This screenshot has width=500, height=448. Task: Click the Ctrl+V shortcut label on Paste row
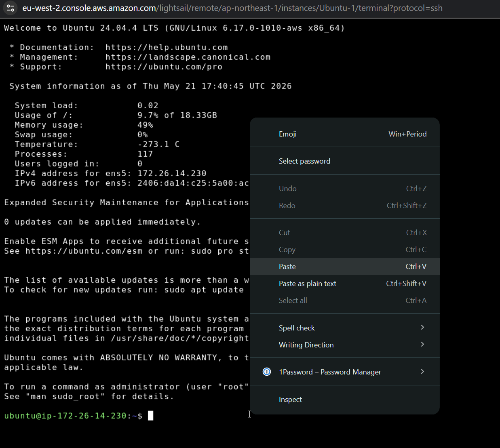coord(416,267)
